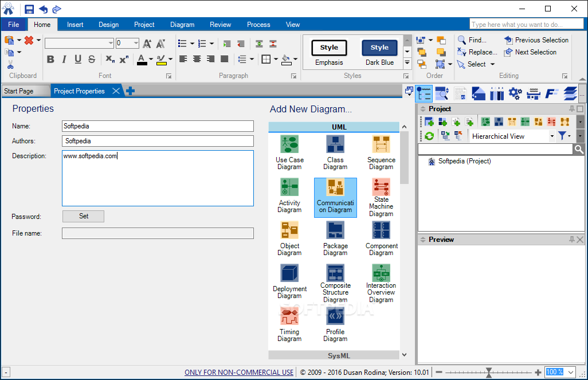This screenshot has width=588, height=380.
Task: Select the Object Diagram icon
Action: click(289, 230)
